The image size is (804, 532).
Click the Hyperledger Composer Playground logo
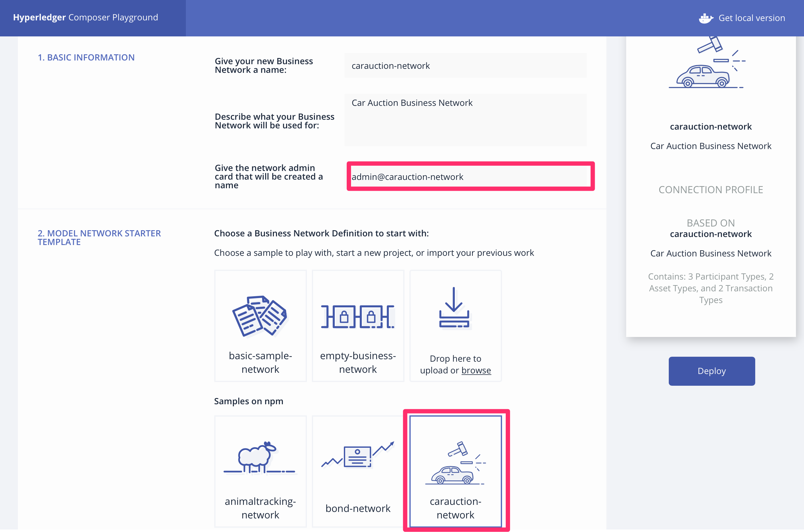coord(86,17)
